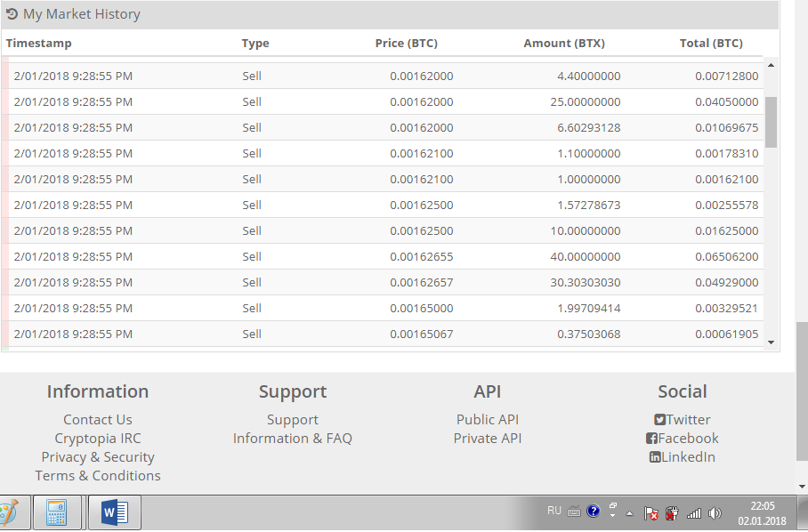Click the Twitter icon in Social

[660, 420]
